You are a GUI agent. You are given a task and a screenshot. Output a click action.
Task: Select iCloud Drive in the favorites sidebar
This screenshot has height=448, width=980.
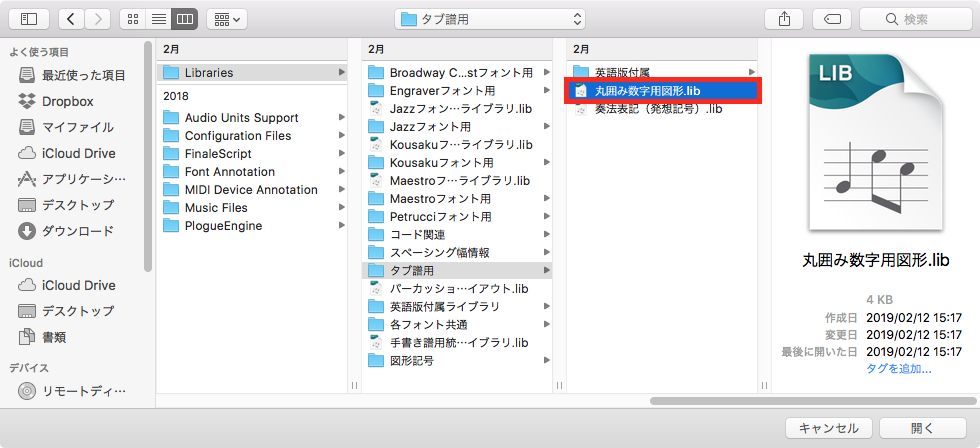pyautogui.click(x=78, y=153)
